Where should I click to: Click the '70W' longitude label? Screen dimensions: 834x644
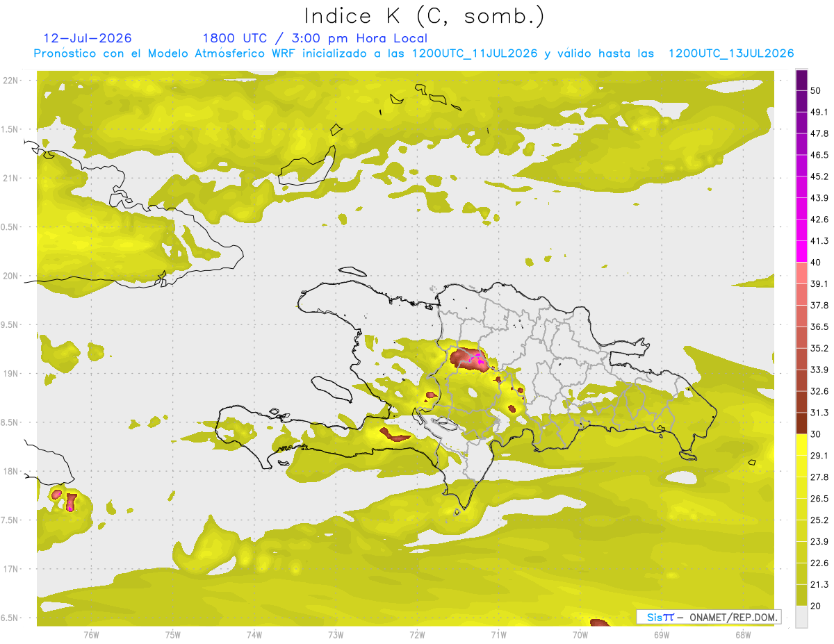(x=580, y=635)
